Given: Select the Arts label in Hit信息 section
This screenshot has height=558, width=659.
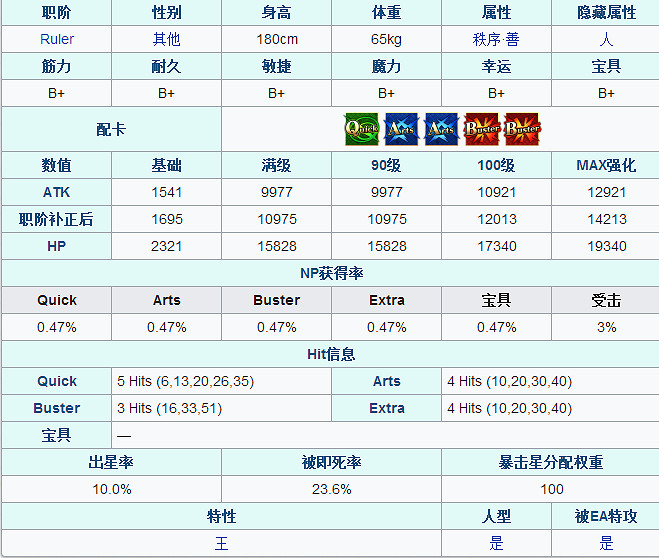Looking at the screenshot, I should pos(387,381).
